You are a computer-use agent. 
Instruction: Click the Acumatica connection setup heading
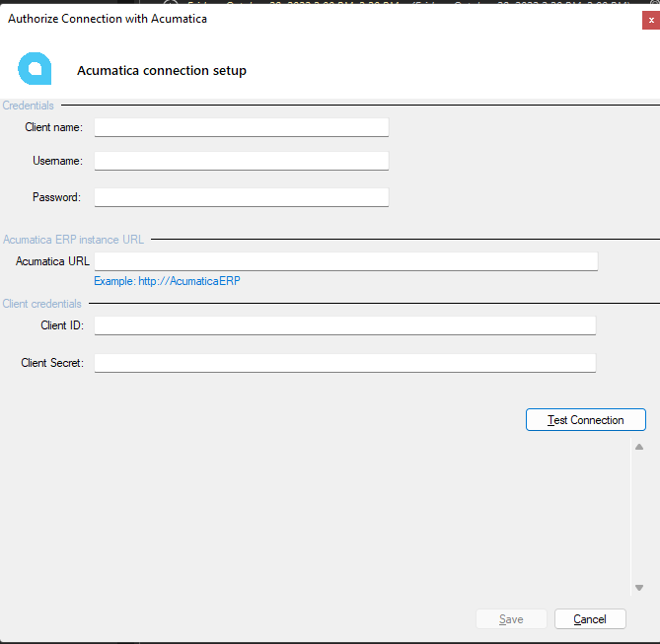tap(162, 70)
